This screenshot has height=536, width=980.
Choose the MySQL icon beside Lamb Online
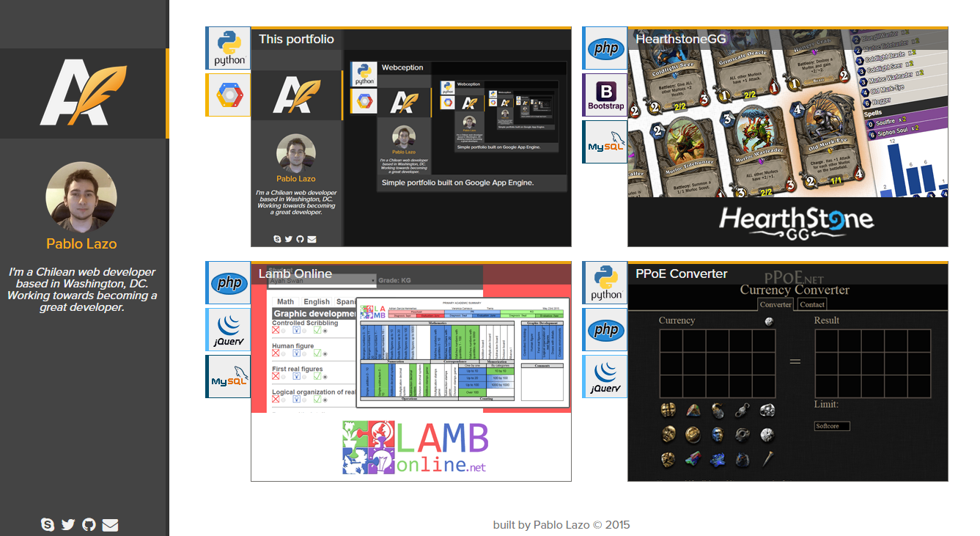pos(228,377)
